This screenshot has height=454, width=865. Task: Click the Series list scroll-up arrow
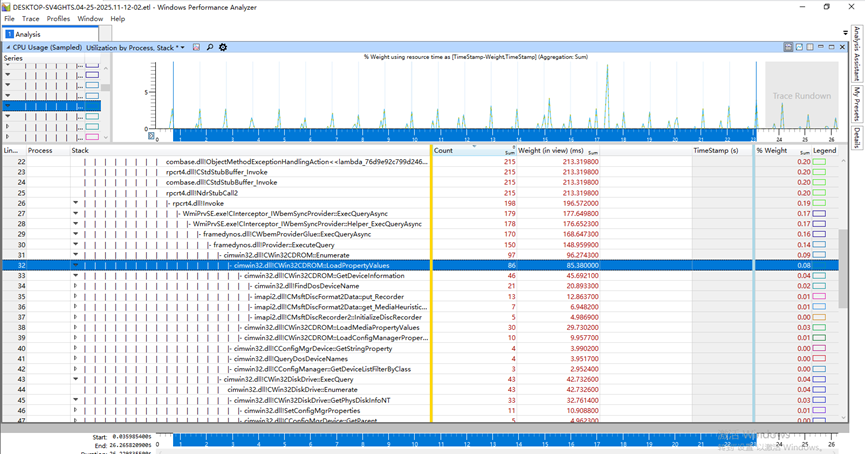[105, 68]
